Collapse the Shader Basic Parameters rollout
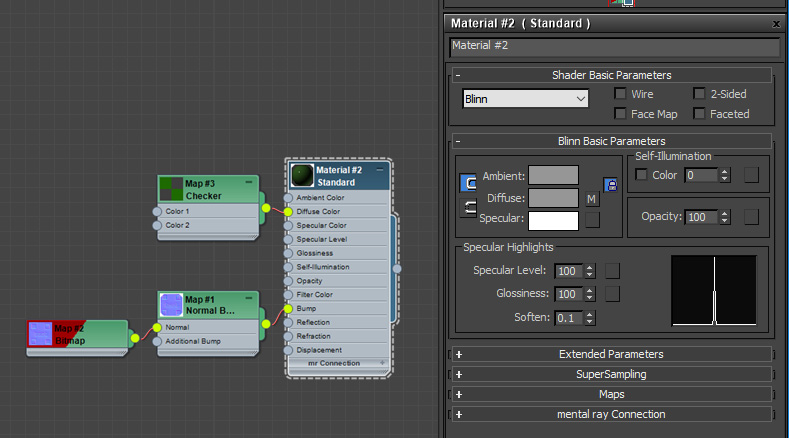The width and height of the screenshot is (789, 438). pos(612,75)
